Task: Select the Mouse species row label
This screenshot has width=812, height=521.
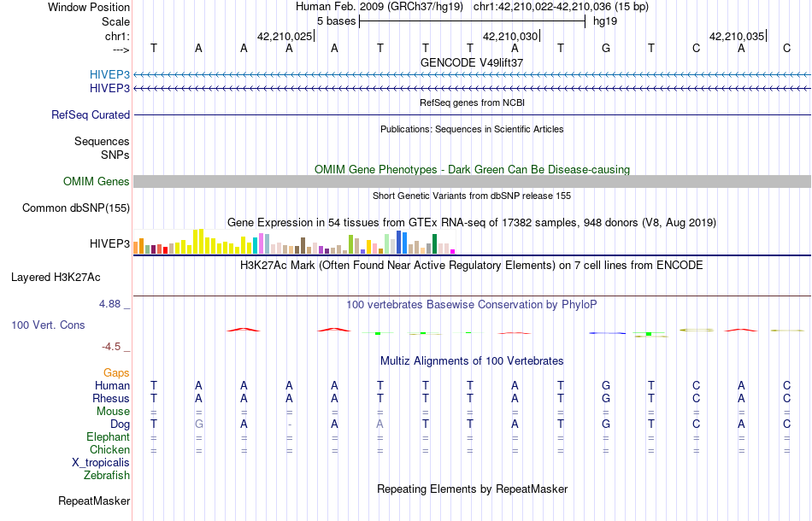Action: (x=113, y=412)
